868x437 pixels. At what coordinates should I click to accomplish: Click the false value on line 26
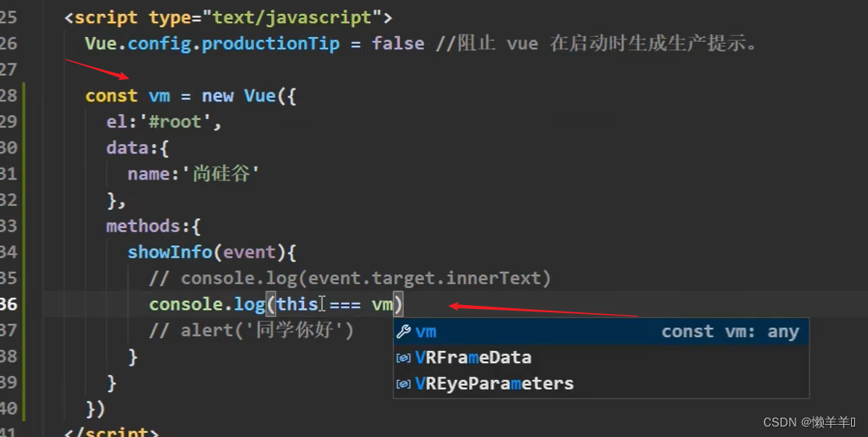click(397, 43)
